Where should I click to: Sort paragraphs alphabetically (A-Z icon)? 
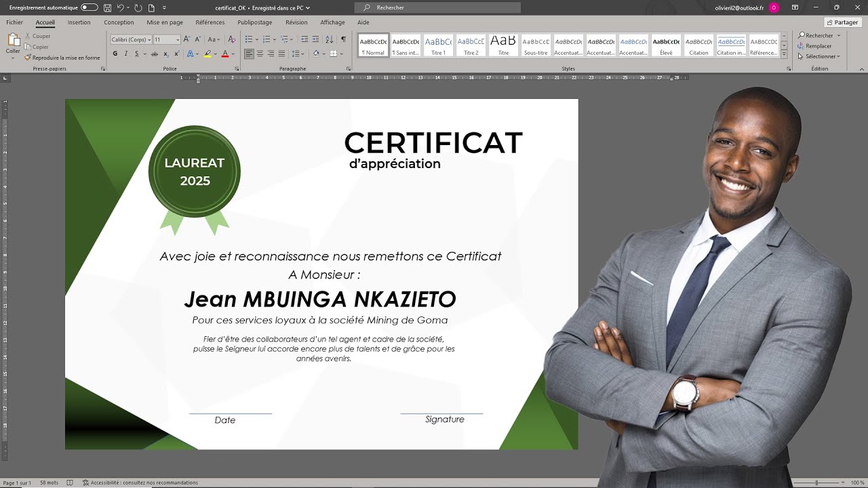click(x=330, y=39)
